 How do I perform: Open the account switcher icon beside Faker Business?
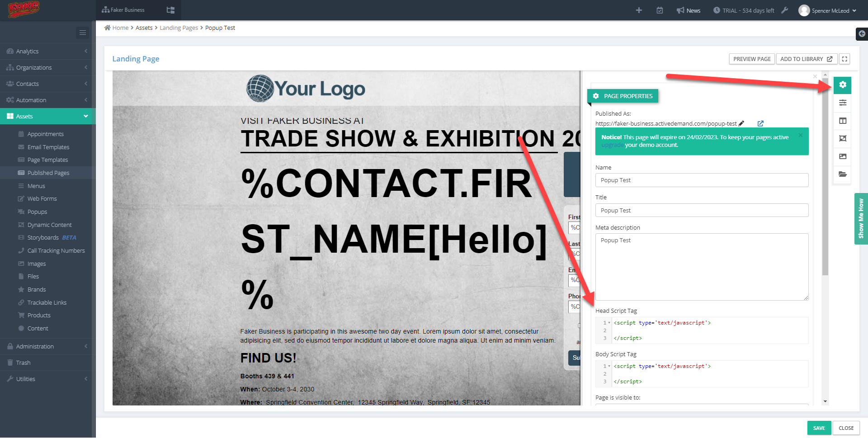[170, 10]
